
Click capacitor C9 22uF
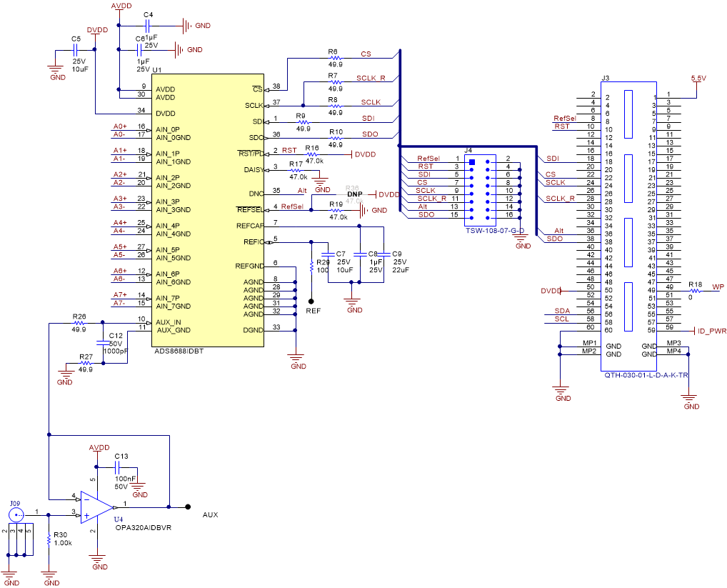coord(386,255)
